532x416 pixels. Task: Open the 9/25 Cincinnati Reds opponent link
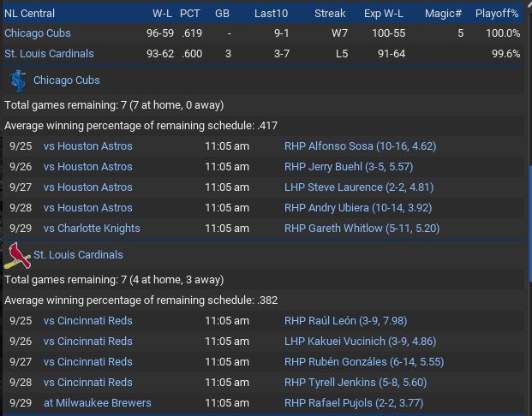pyautogui.click(x=88, y=321)
